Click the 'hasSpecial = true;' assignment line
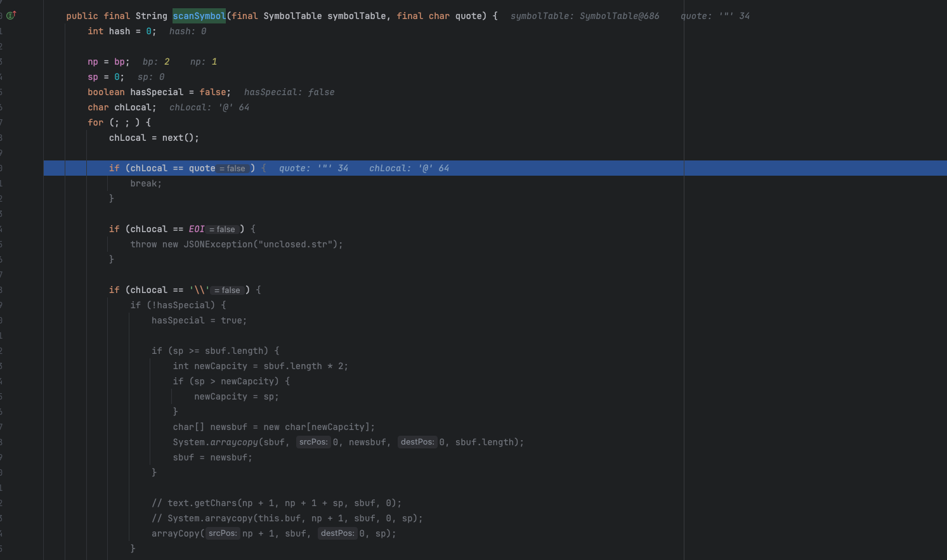Image resolution: width=947 pixels, height=560 pixels. click(199, 320)
